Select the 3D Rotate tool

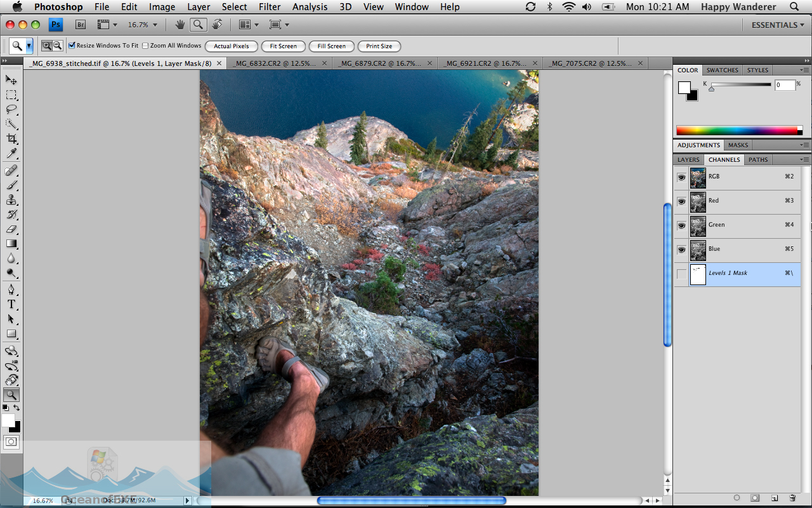pyautogui.click(x=11, y=351)
